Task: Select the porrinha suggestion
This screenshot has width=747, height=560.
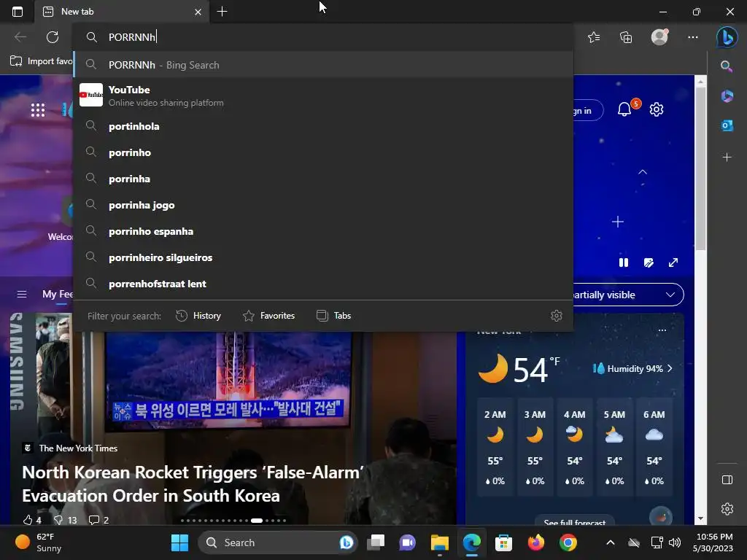Action: [323, 179]
